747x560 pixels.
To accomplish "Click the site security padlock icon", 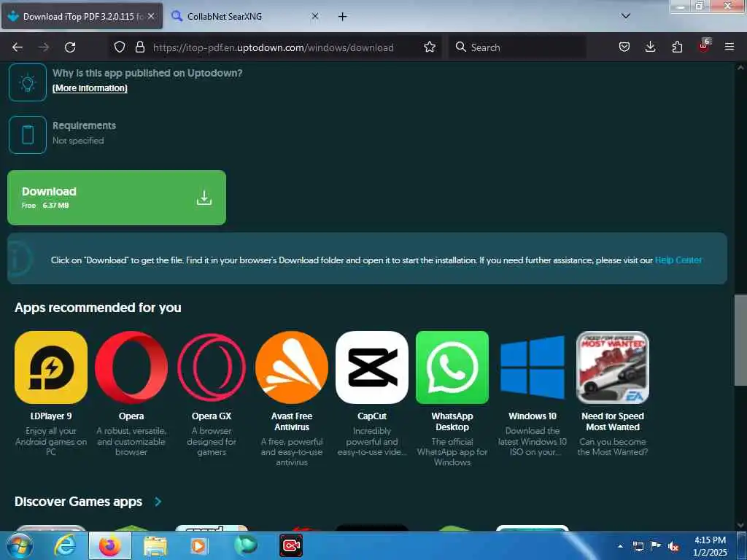I will [139, 47].
